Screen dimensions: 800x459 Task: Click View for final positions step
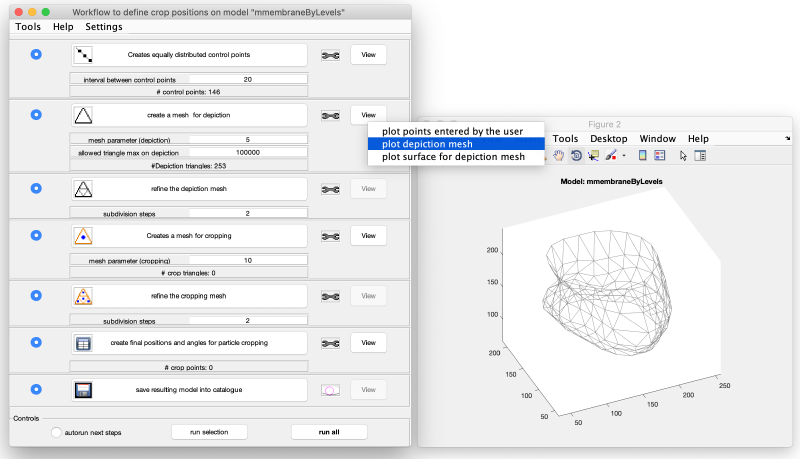pyautogui.click(x=368, y=343)
